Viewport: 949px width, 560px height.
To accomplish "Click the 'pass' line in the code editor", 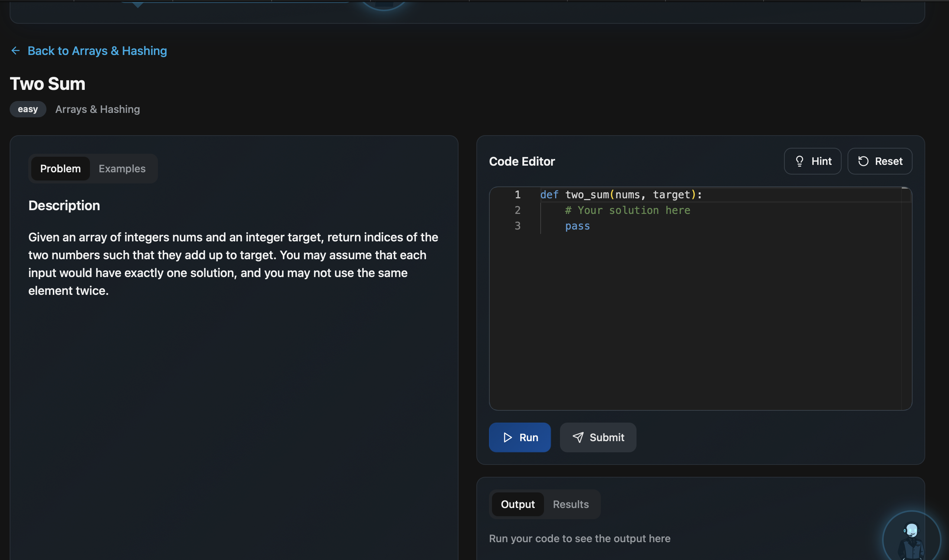I will (x=577, y=226).
